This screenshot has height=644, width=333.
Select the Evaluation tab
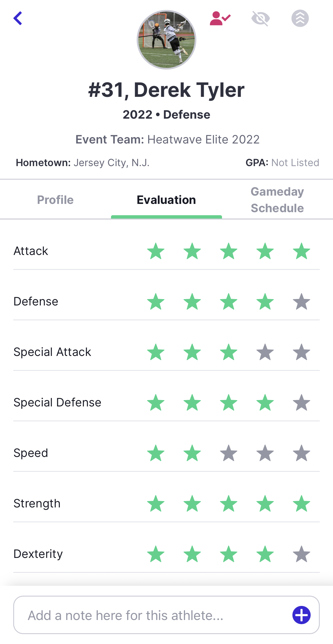pyautogui.click(x=166, y=200)
